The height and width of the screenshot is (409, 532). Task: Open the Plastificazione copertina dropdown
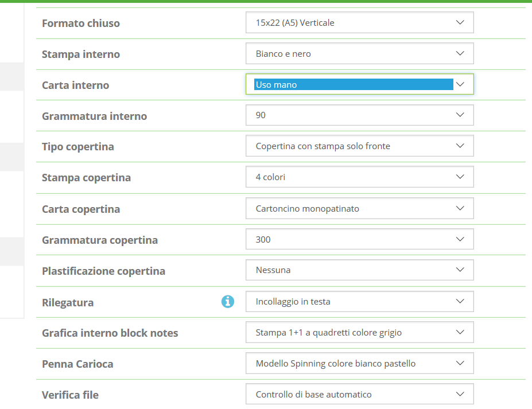(359, 270)
